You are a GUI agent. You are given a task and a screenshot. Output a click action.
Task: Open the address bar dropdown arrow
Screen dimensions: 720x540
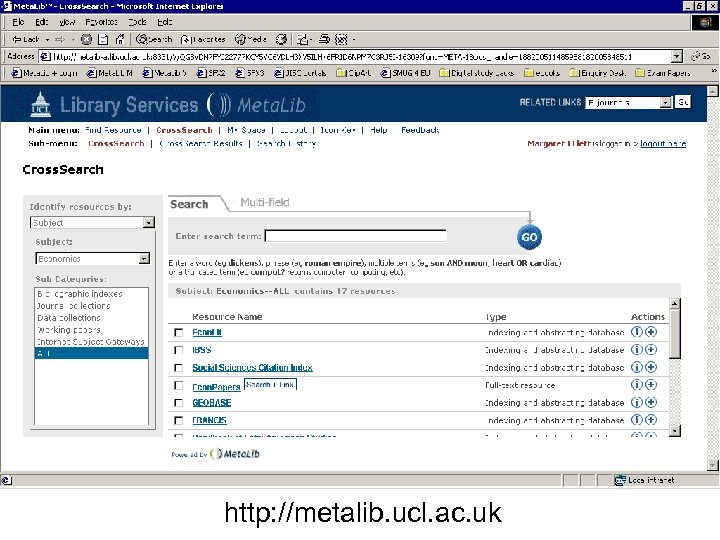676,56
